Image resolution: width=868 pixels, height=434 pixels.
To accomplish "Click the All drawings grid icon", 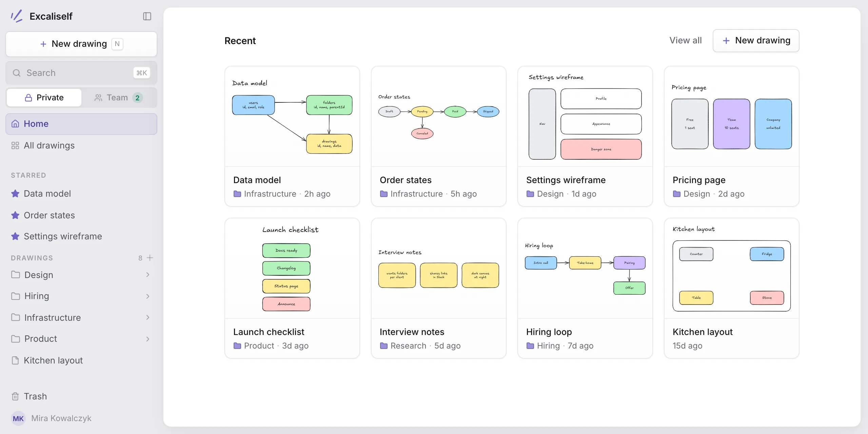I will click(15, 145).
